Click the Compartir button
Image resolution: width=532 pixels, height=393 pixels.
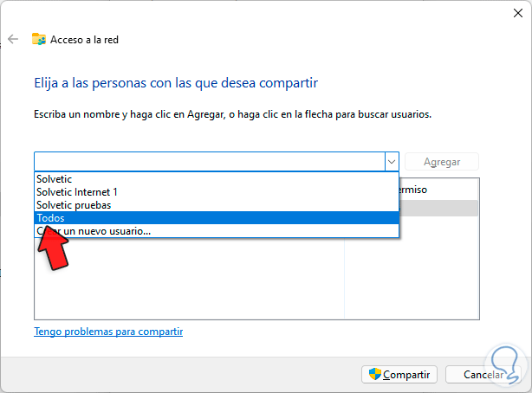point(399,375)
